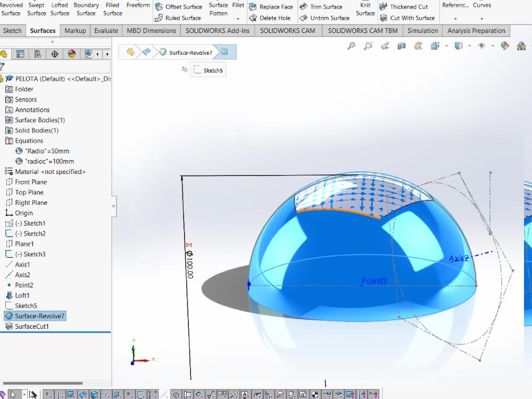This screenshot has width=532, height=399.
Task: Open the ConfigurationManager tab icon
Action: [x=37, y=54]
